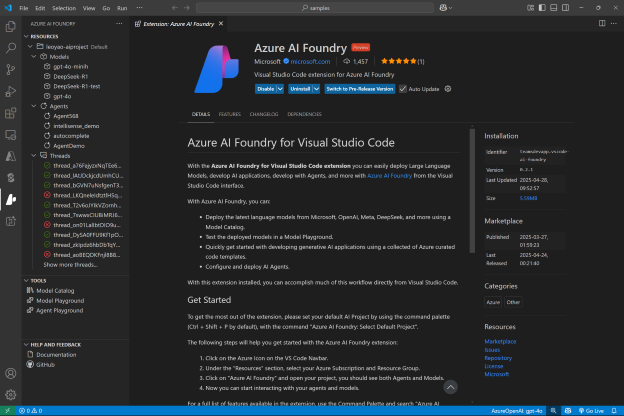The height and width of the screenshot is (416, 624).
Task: Open the File menu
Action: [23, 8]
